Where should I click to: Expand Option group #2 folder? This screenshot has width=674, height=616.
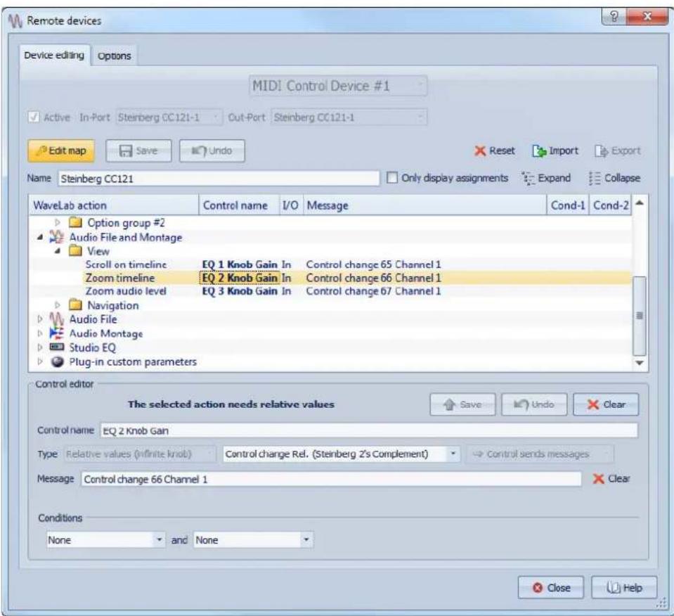tap(57, 223)
